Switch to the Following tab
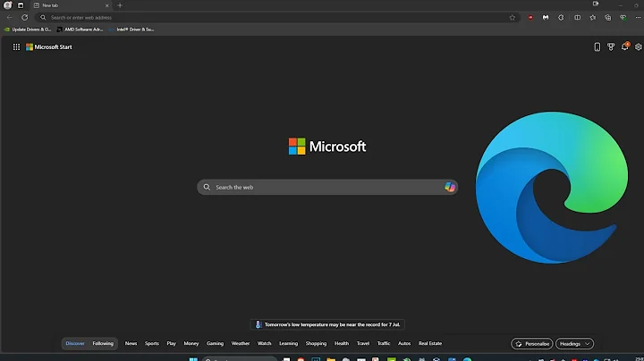The height and width of the screenshot is (361, 644). [103, 343]
